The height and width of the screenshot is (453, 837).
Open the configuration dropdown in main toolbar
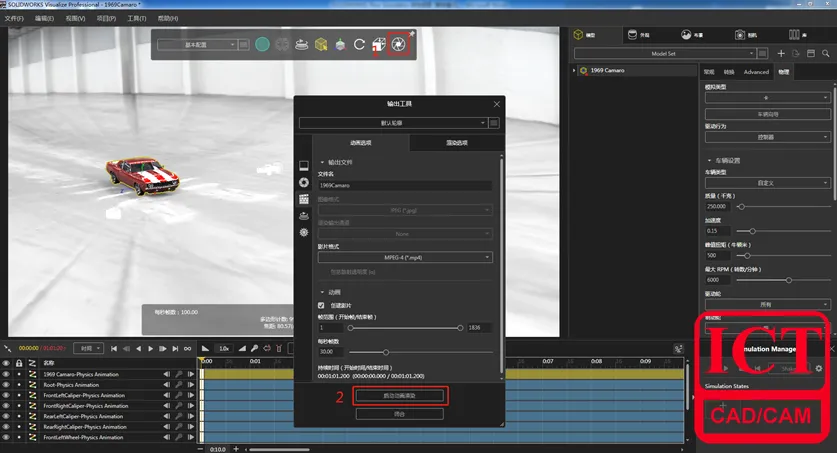click(196, 45)
